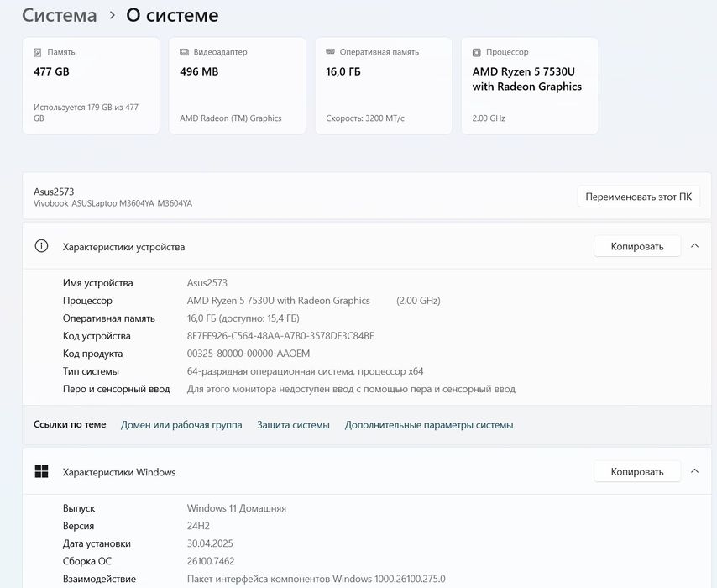Screen dimensions: 717x588
Task: Collapse the Характеристики Windows section
Action: [694, 471]
